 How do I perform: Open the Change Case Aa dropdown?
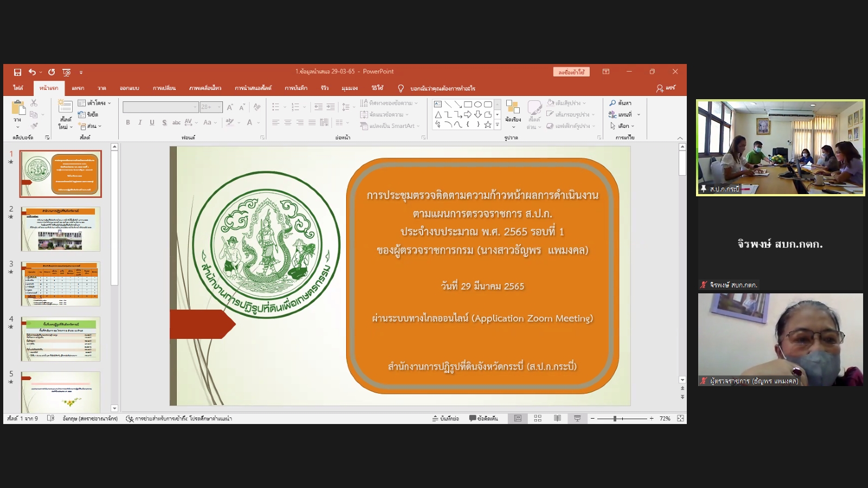[x=210, y=123]
